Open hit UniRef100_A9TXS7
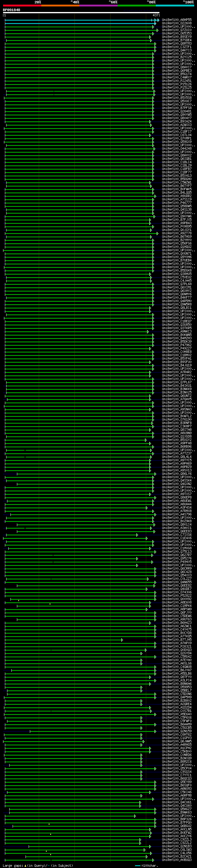Screen dimensions: 197x868 [177, 494]
